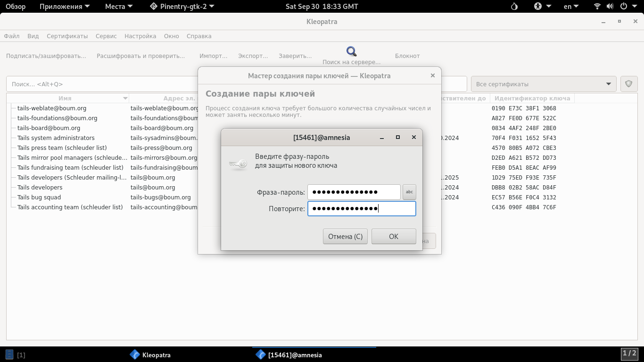The image size is (644, 362).
Task: Click the shield filter icon
Action: [628, 84]
